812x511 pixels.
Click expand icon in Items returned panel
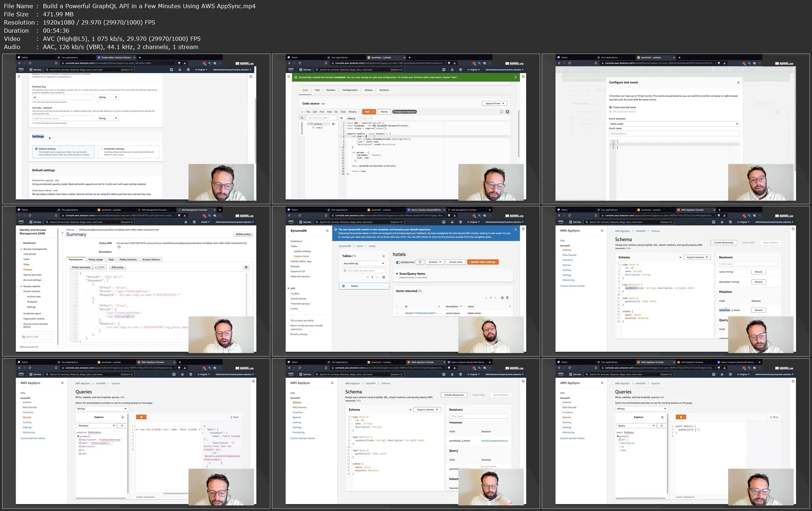click(507, 298)
